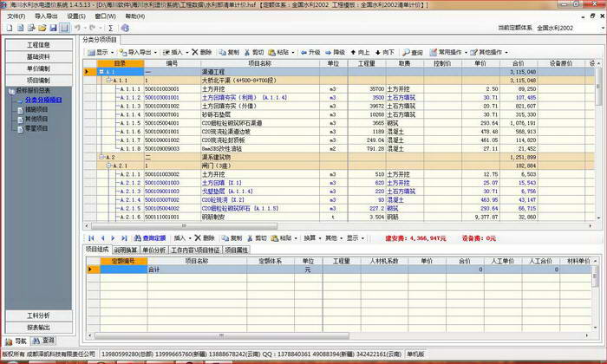607x364 pixels.
Task: Click the 降级 demote arrow icon
Action: (x=329, y=52)
